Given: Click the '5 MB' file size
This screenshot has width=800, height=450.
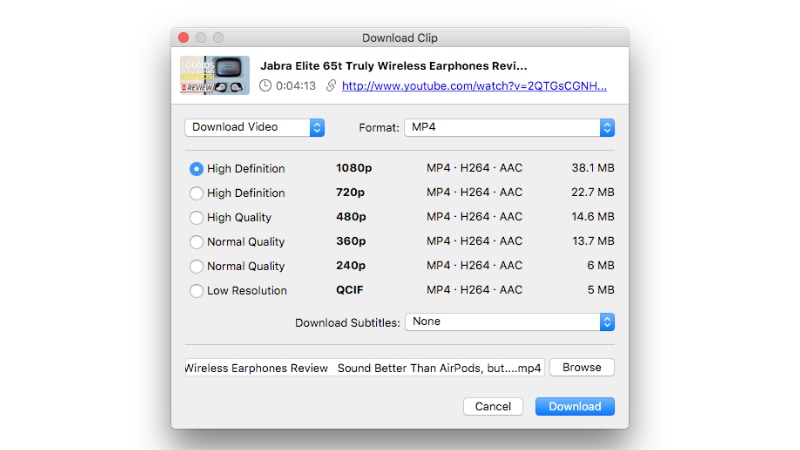Looking at the screenshot, I should [601, 290].
